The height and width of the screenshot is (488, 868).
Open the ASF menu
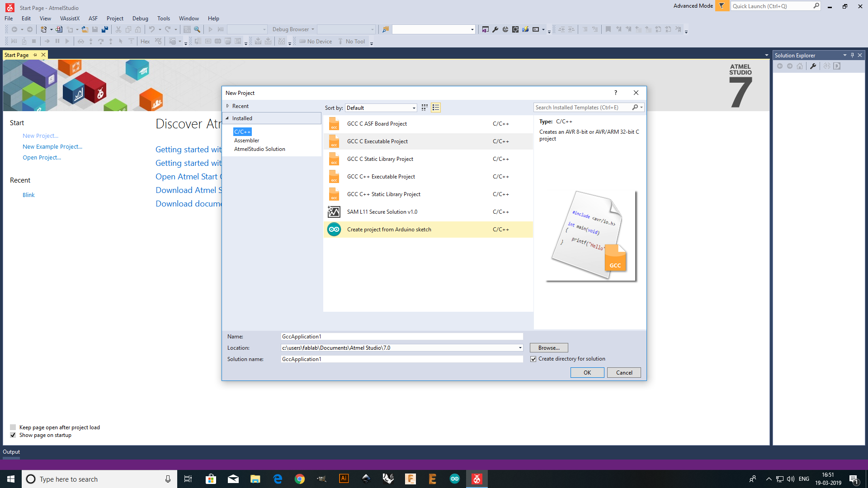click(x=93, y=19)
